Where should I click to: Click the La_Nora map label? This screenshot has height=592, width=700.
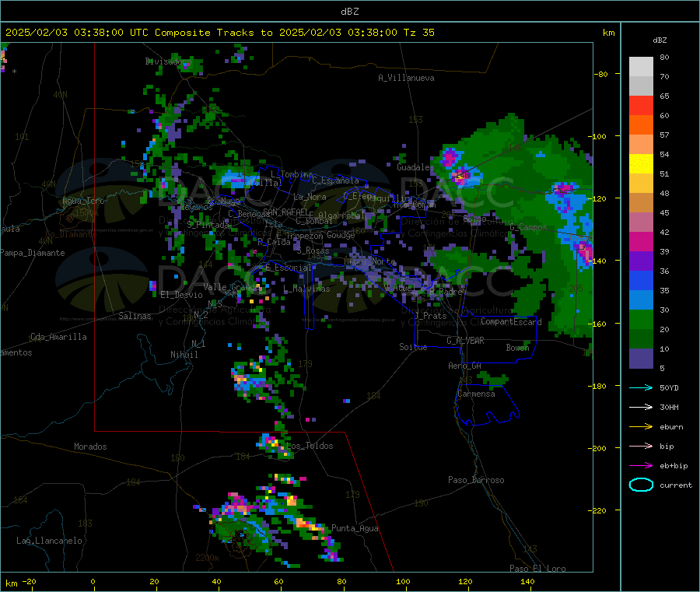pyautogui.click(x=310, y=197)
